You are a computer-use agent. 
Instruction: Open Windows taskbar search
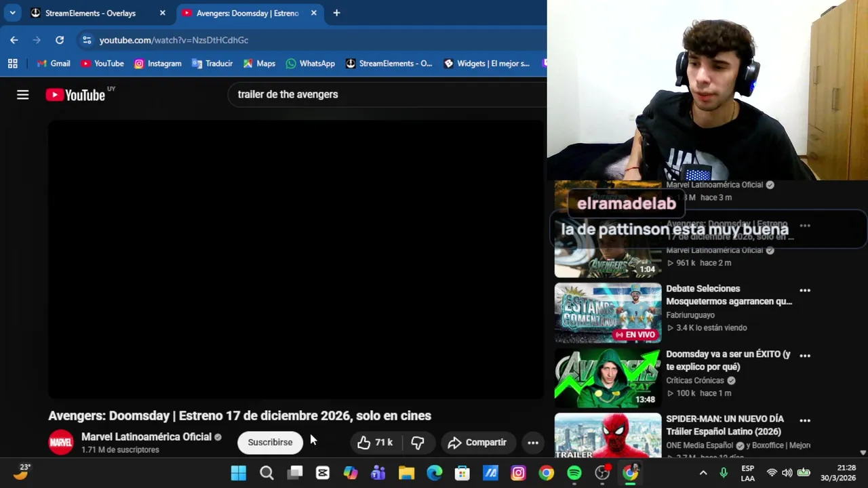pyautogui.click(x=267, y=473)
